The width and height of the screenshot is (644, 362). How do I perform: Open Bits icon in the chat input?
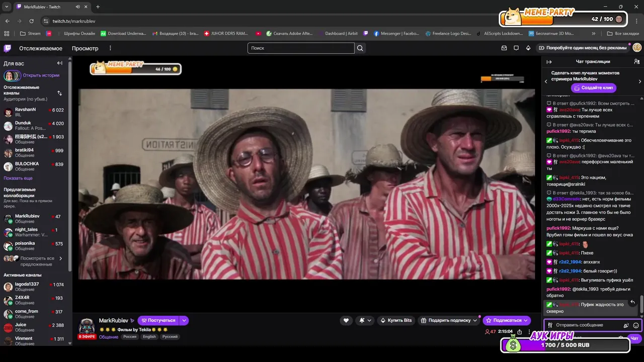coord(626,325)
